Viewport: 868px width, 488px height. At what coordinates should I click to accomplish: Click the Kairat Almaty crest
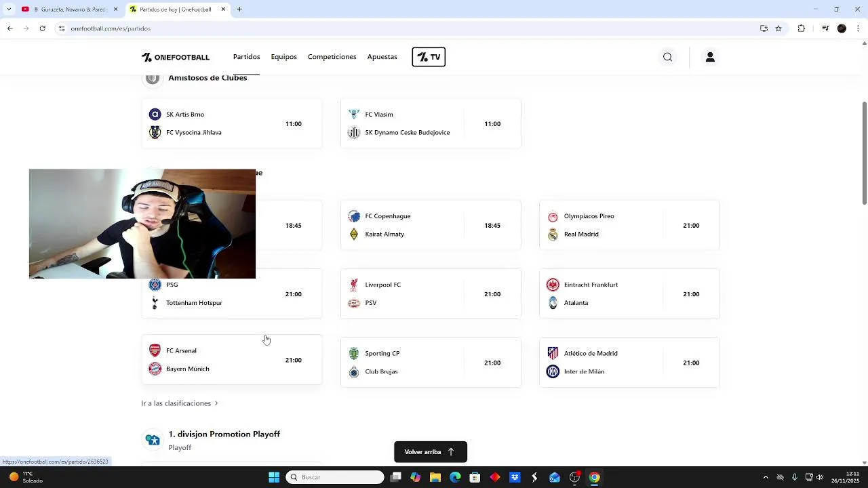[x=354, y=235]
